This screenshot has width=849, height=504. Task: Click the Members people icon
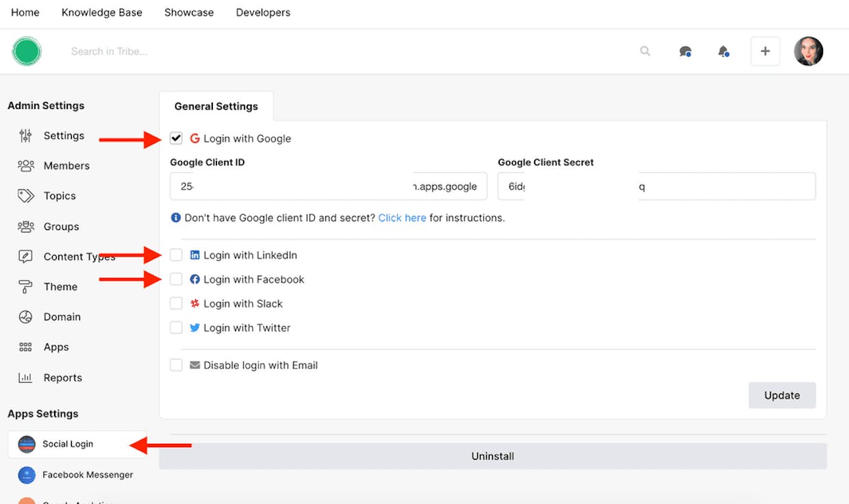[25, 166]
